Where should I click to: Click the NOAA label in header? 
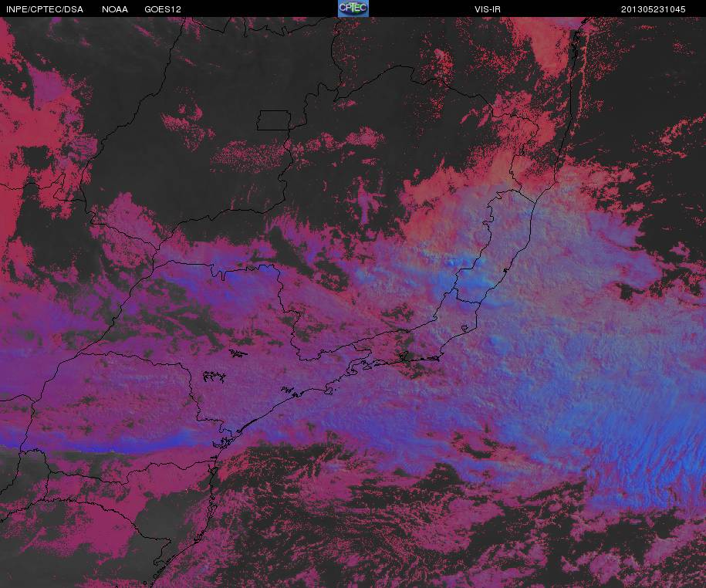(114, 9)
